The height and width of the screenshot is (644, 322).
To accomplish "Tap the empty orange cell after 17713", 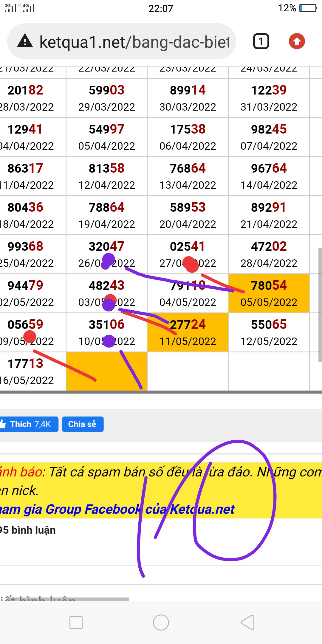I will click(x=106, y=371).
